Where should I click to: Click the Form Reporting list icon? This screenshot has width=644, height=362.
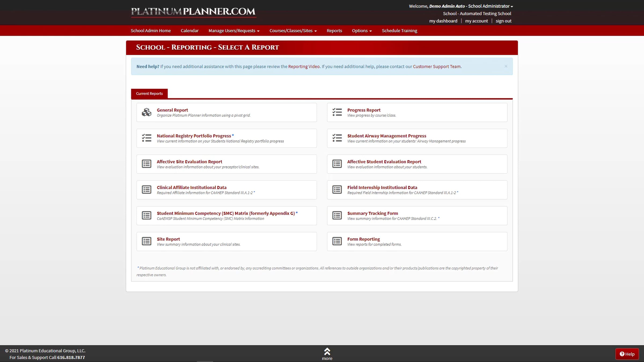(x=337, y=241)
